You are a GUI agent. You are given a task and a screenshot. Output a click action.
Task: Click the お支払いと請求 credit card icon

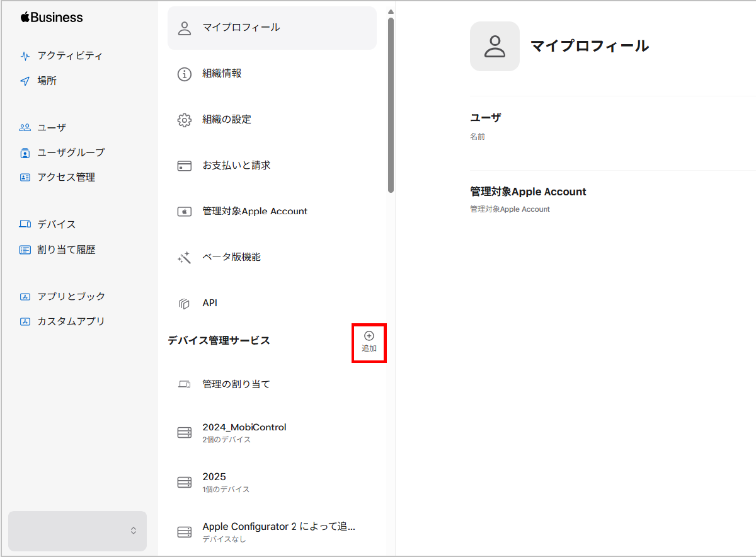click(185, 166)
